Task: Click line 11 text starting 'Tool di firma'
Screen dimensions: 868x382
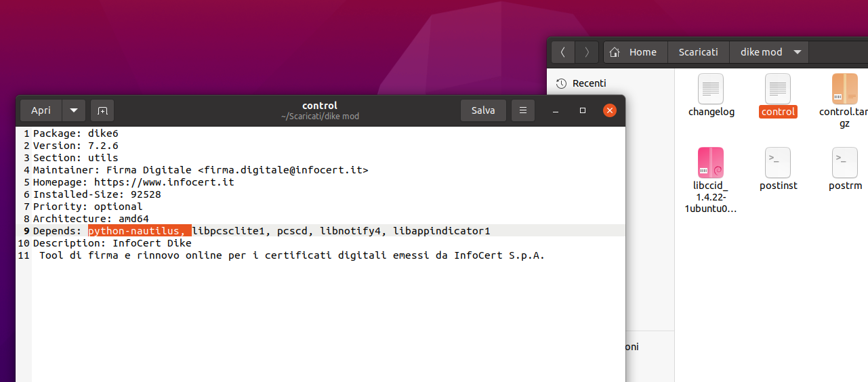Action: point(292,255)
